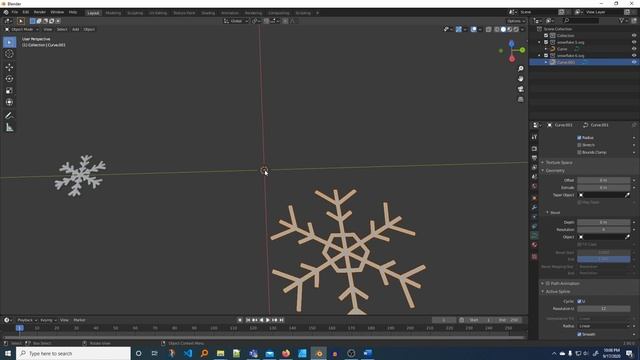Jump to the timeline end frame button
This screenshot has width=640, height=360.
281,320
